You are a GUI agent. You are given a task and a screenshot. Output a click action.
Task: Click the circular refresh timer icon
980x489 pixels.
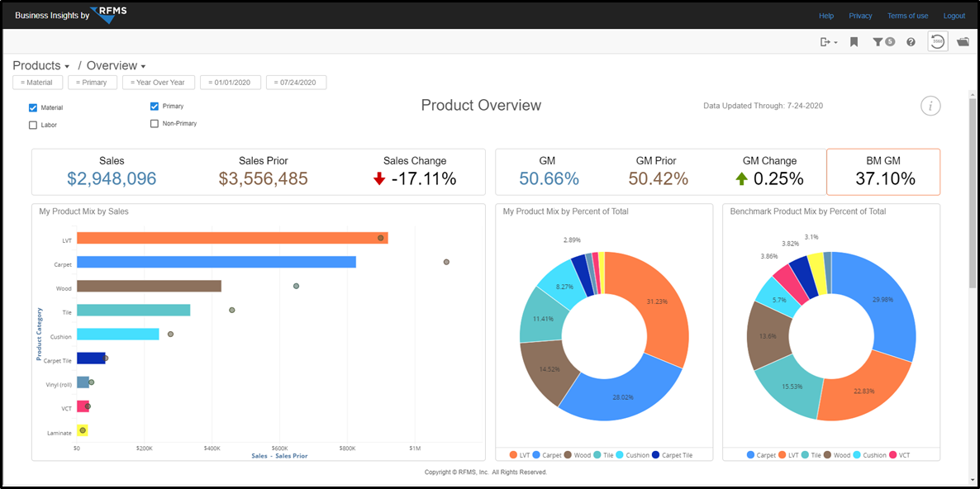[x=938, y=41]
